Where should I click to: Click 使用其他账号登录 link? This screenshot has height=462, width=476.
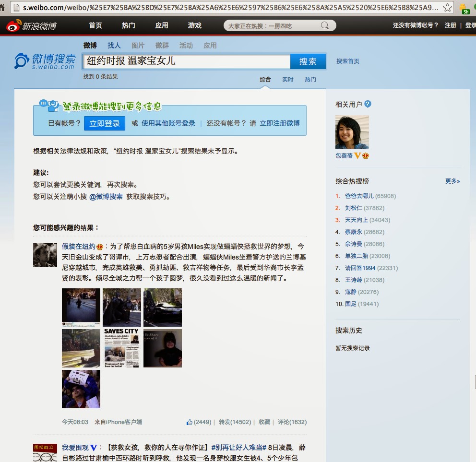pos(168,123)
